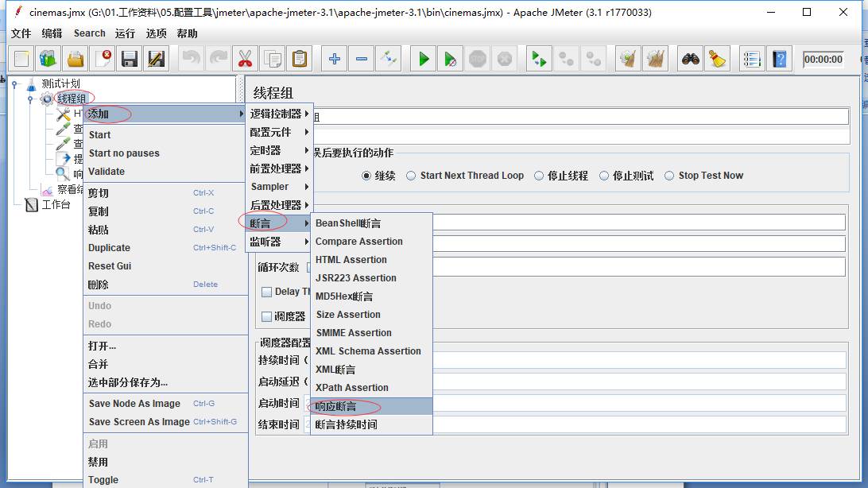Viewport: 868px width, 488px height.
Task: Open the 运行 menu
Action: [125, 33]
